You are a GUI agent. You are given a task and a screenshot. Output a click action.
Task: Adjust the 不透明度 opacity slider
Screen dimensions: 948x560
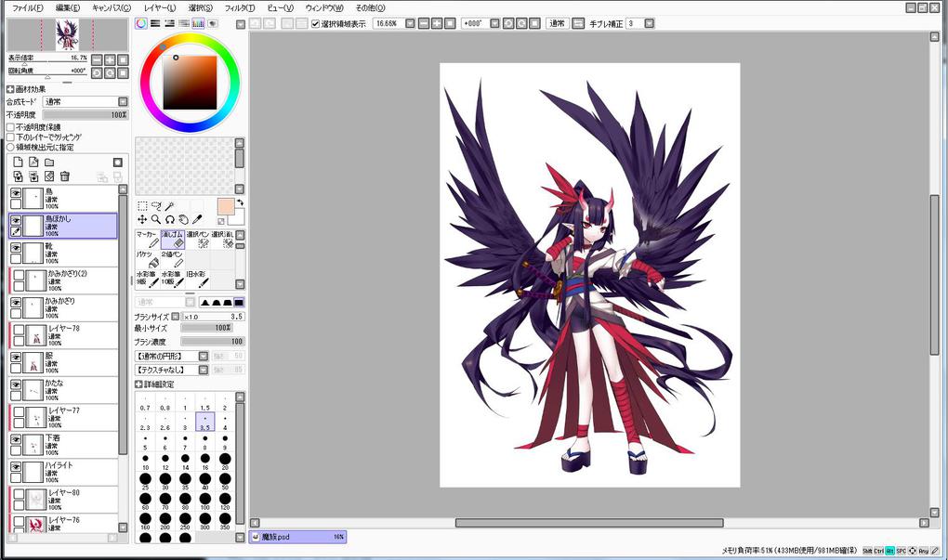click(x=86, y=115)
